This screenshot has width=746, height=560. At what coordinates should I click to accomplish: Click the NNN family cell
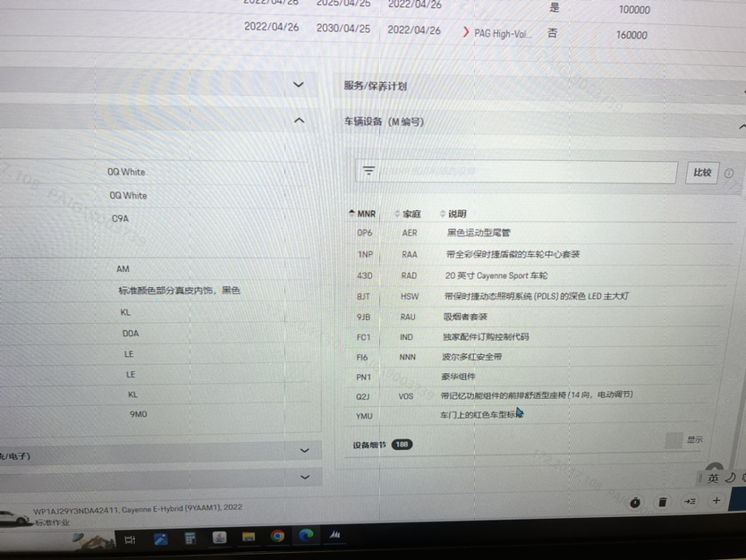click(407, 357)
